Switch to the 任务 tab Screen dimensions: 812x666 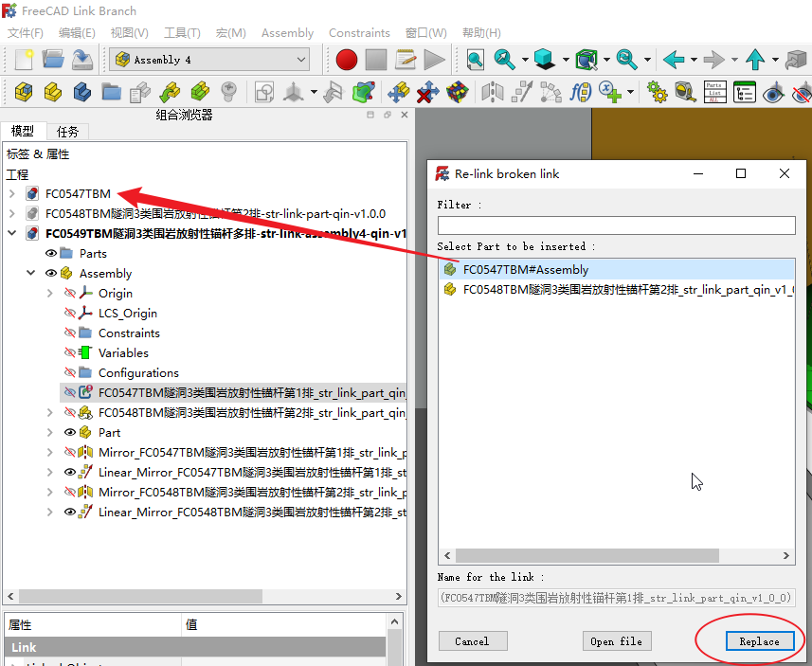coord(67,131)
